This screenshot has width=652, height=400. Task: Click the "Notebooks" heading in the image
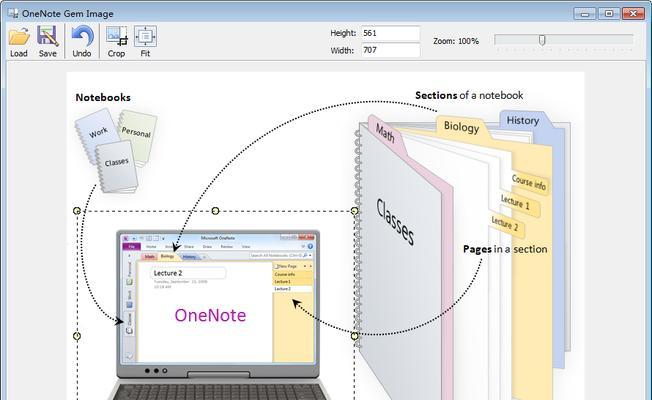(103, 97)
